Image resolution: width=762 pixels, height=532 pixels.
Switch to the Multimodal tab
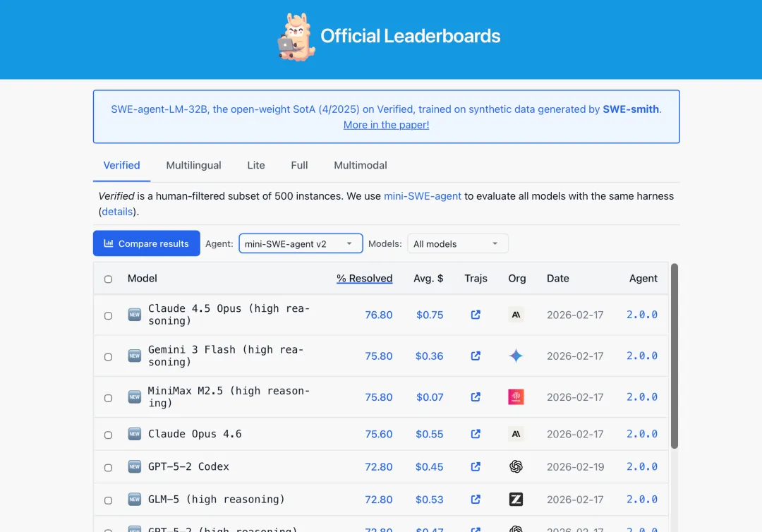pos(361,165)
